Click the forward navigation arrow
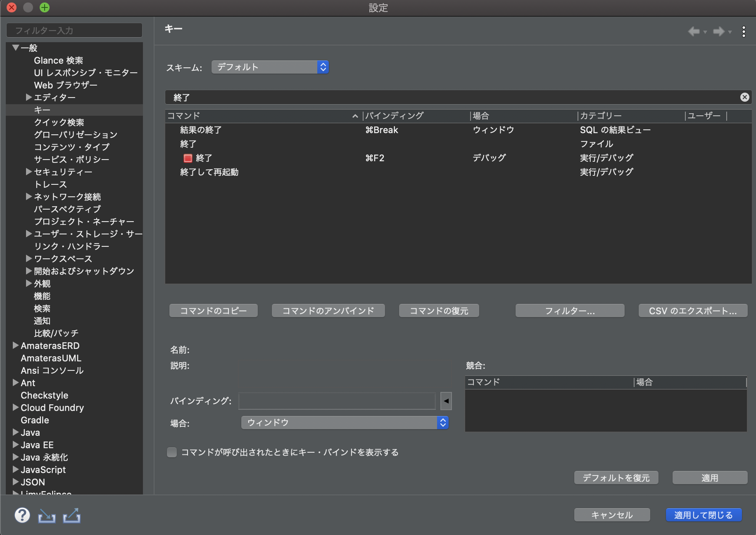This screenshot has height=535, width=756. (x=719, y=31)
